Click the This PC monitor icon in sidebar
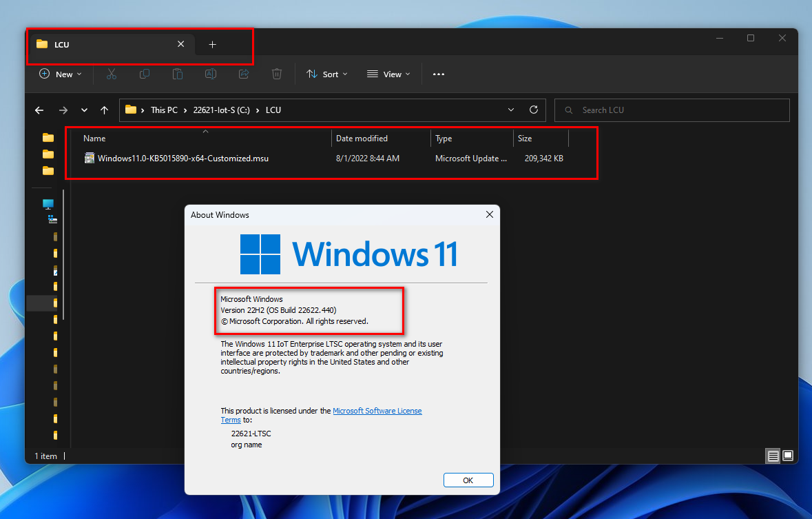812x519 pixels. (x=48, y=204)
